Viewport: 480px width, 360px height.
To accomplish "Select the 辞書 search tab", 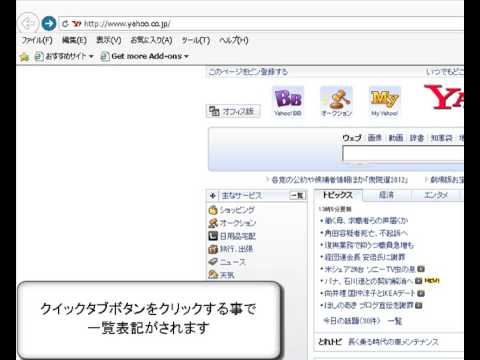I will (417, 138).
